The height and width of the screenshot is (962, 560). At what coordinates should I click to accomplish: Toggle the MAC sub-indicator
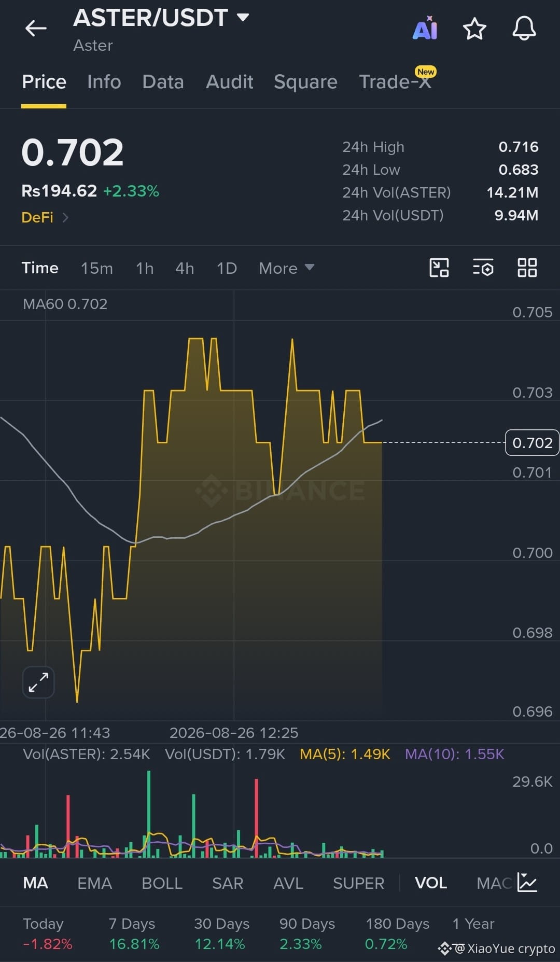(x=494, y=883)
